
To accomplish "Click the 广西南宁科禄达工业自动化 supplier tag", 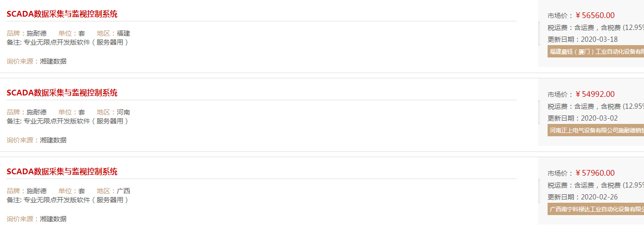I will pyautogui.click(x=596, y=209).
